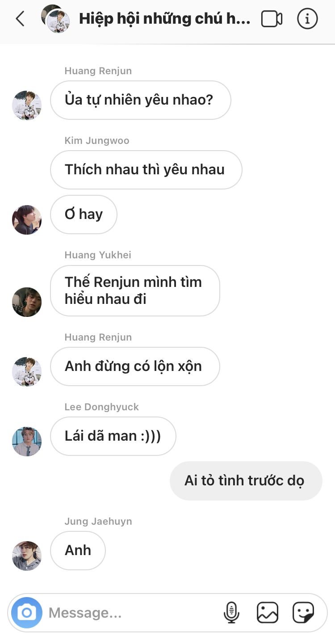The height and width of the screenshot is (644, 335).
Task: Select the "Lái dã man :)))" message
Action: (x=113, y=436)
